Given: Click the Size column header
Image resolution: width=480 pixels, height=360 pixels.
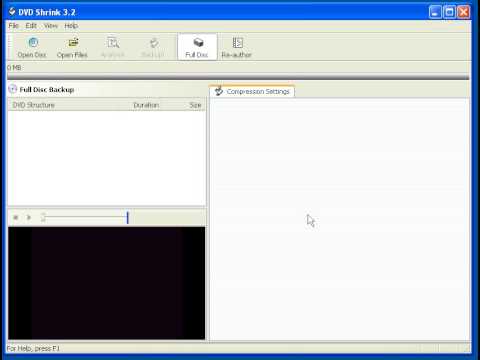Looking at the screenshot, I should (195, 105).
